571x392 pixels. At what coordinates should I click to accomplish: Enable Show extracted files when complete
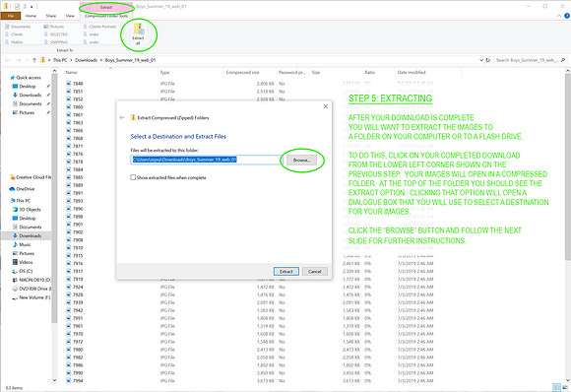133,177
